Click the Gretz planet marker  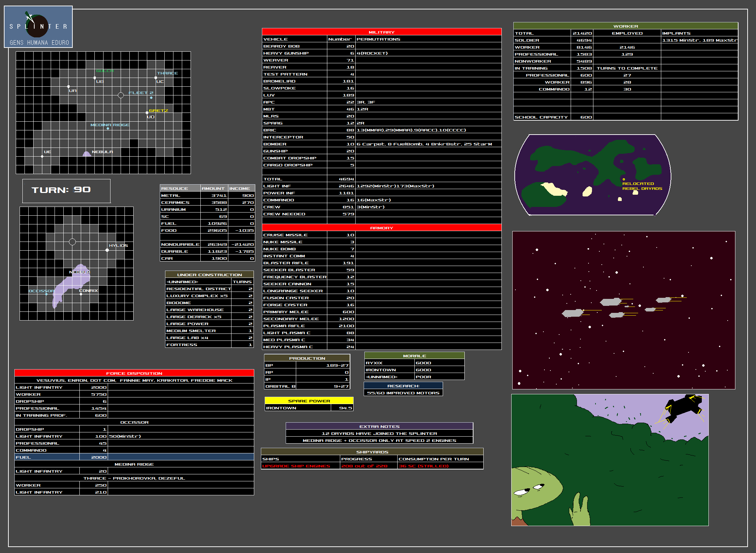(147, 113)
